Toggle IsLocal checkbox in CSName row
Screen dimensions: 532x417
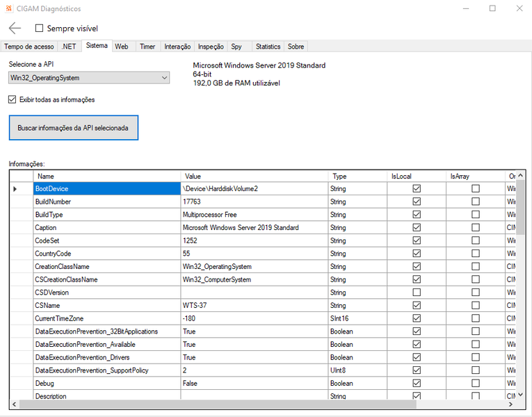(x=417, y=305)
